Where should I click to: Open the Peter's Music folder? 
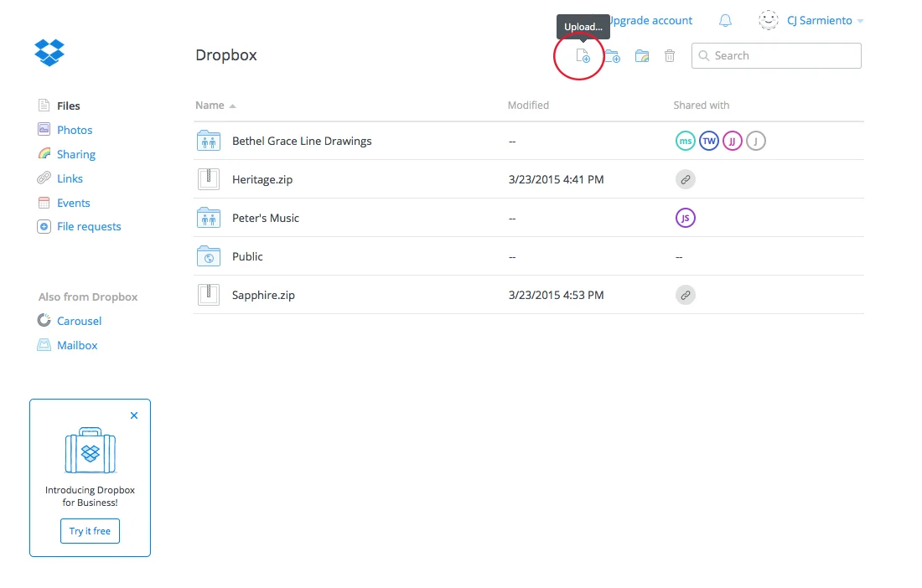265,218
